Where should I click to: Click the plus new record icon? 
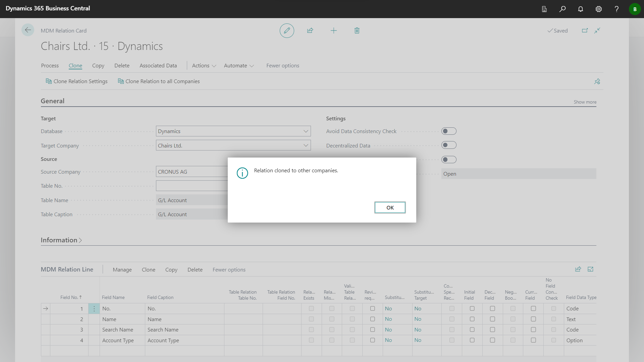pyautogui.click(x=333, y=31)
